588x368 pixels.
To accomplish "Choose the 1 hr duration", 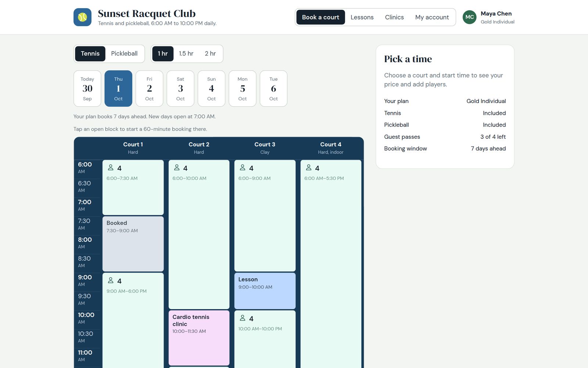I will [163, 54].
